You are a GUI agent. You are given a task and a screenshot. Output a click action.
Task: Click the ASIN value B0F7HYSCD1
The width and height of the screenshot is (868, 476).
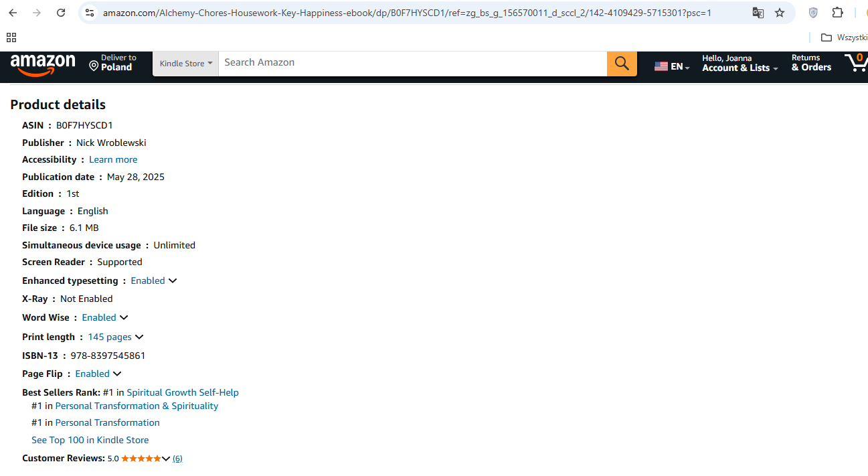(84, 125)
